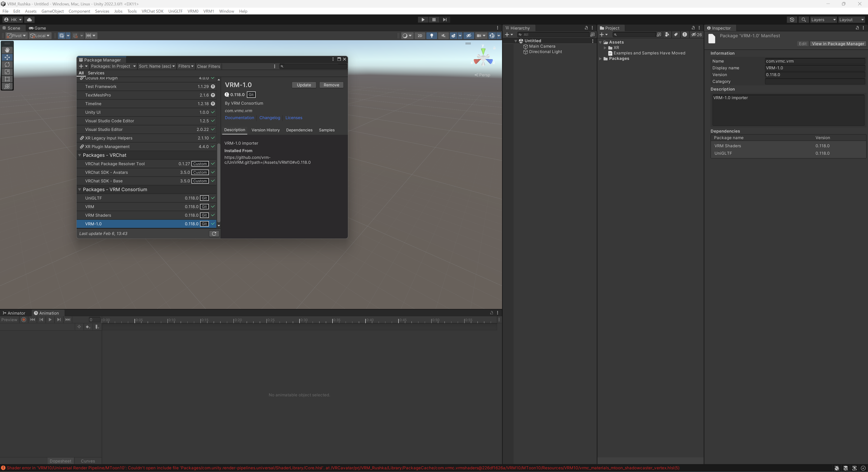
Task: Open the Unity Cloud services icon
Action: point(29,19)
